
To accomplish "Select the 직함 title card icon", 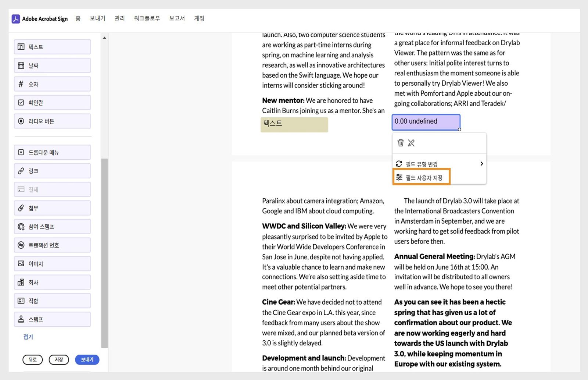I will tap(21, 301).
